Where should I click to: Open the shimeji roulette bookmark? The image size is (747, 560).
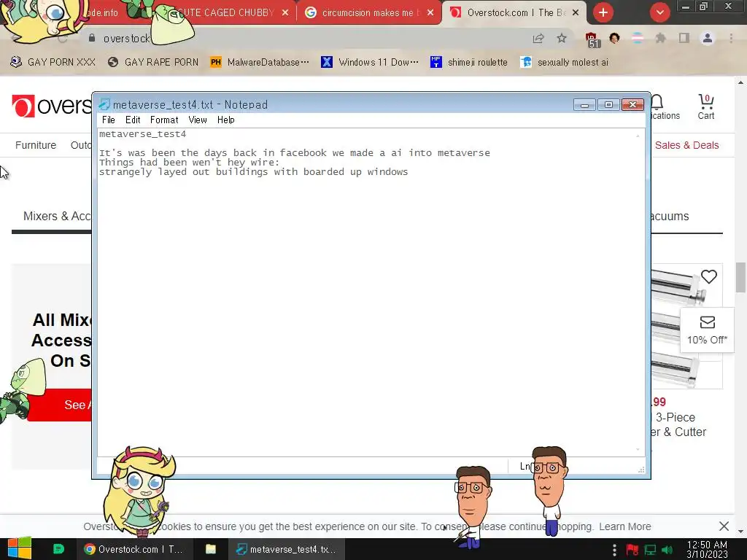pyautogui.click(x=469, y=63)
